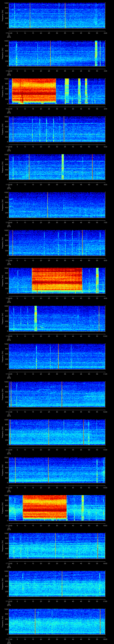This screenshot has height=644, width=114.
Task: Select the "17:03:00" start time label
Action: click(x=9, y=109)
